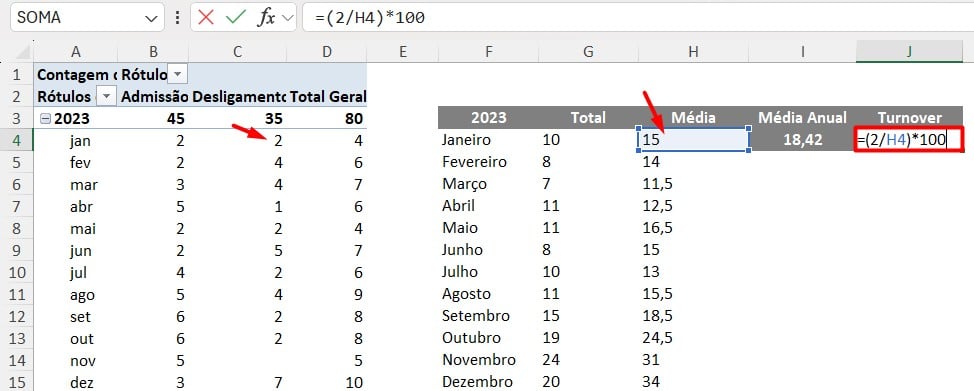974x391 pixels.
Task: Select all cells via corner triangle
Action: pos(22,52)
